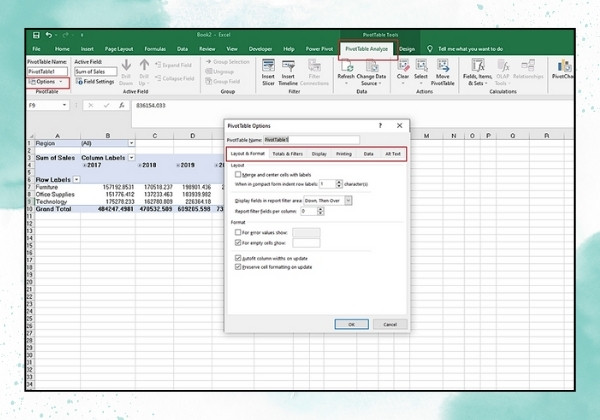
Task: Click Move PivotTable icon
Action: point(443,66)
